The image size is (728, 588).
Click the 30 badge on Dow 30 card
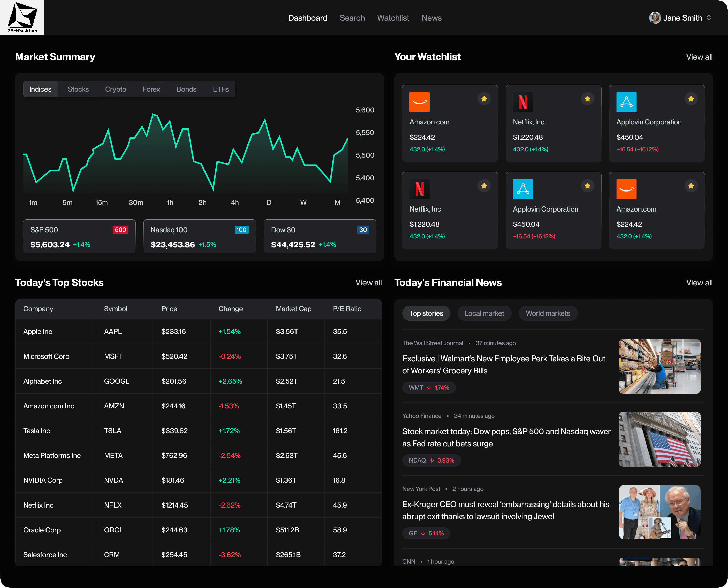coord(363,230)
